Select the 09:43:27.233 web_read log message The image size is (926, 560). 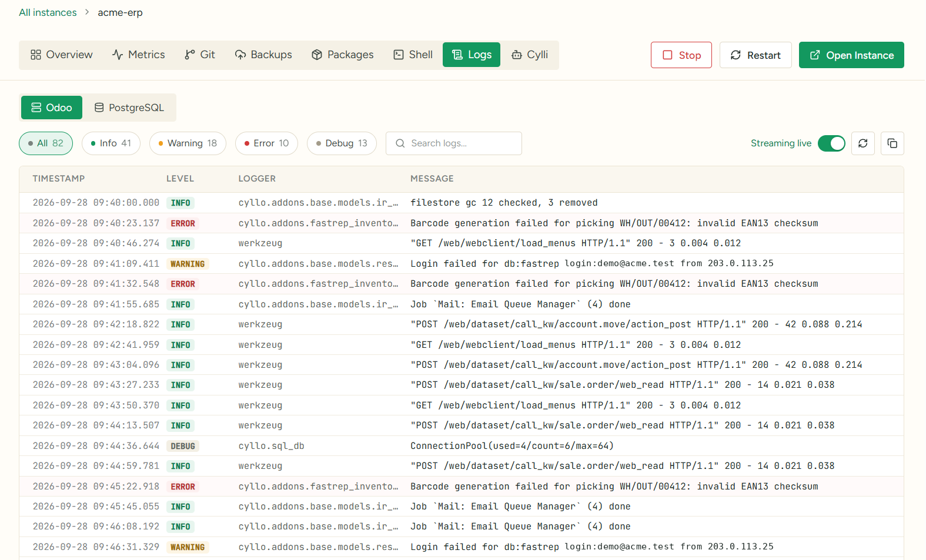(623, 385)
